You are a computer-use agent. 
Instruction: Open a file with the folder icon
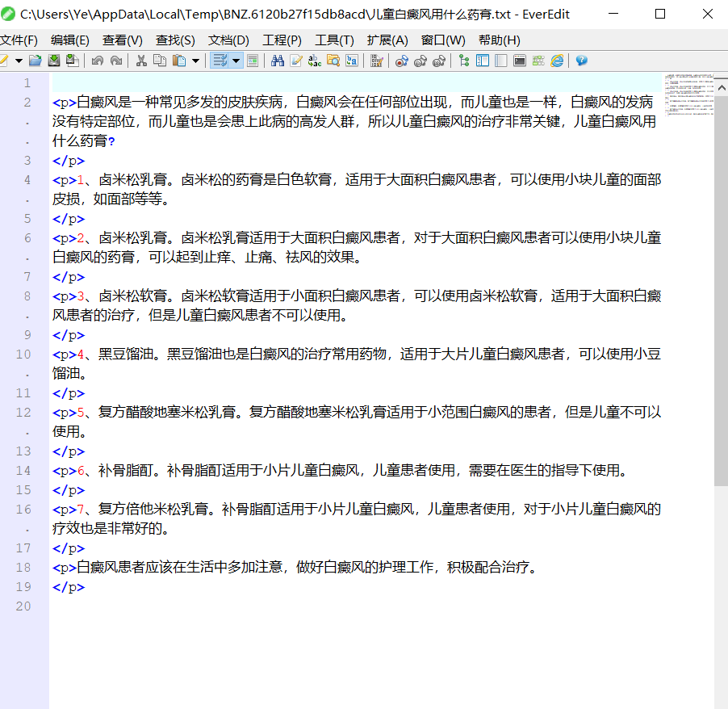tap(36, 61)
